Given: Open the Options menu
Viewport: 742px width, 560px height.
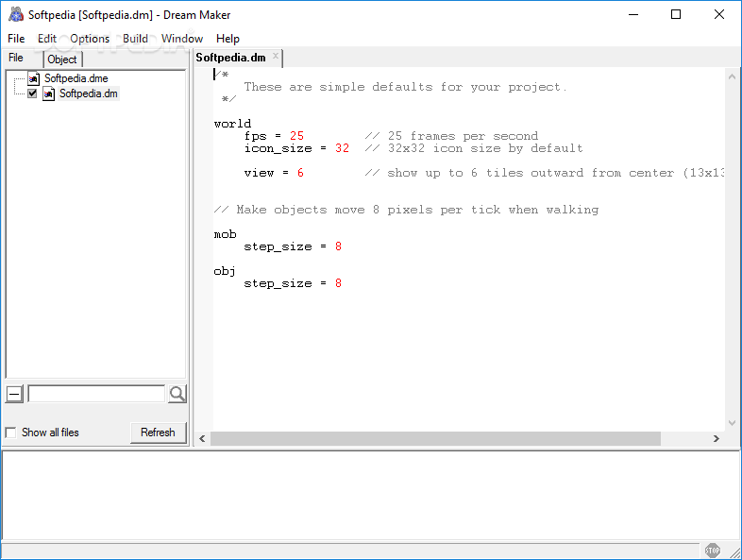Looking at the screenshot, I should tap(90, 39).
